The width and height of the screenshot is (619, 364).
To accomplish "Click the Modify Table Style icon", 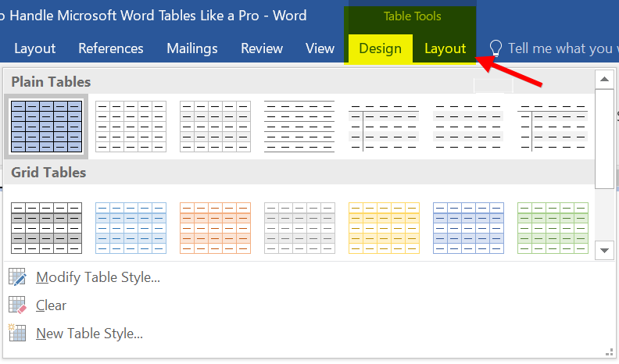I will tap(17, 277).
